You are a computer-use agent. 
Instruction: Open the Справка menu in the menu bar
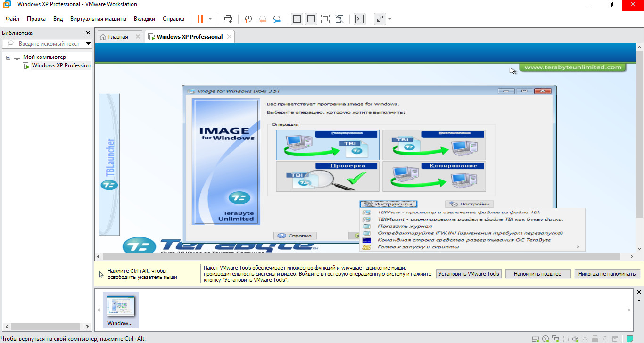point(173,19)
